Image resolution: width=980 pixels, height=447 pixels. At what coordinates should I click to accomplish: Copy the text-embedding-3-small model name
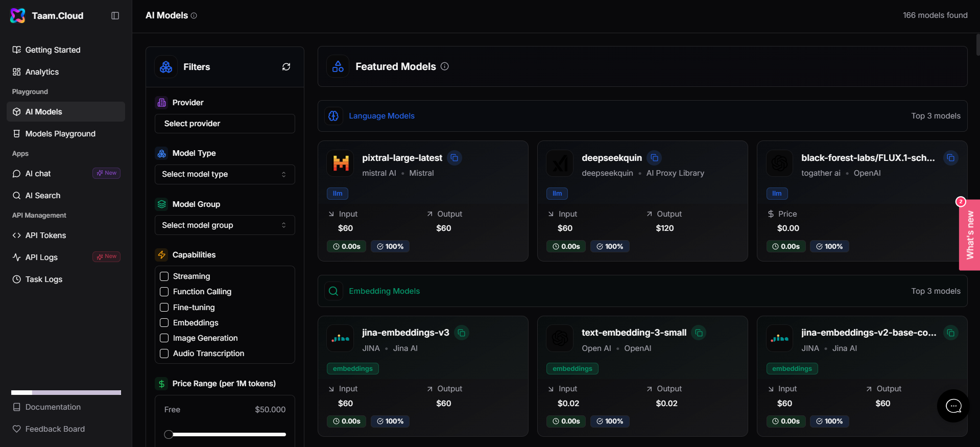point(699,333)
